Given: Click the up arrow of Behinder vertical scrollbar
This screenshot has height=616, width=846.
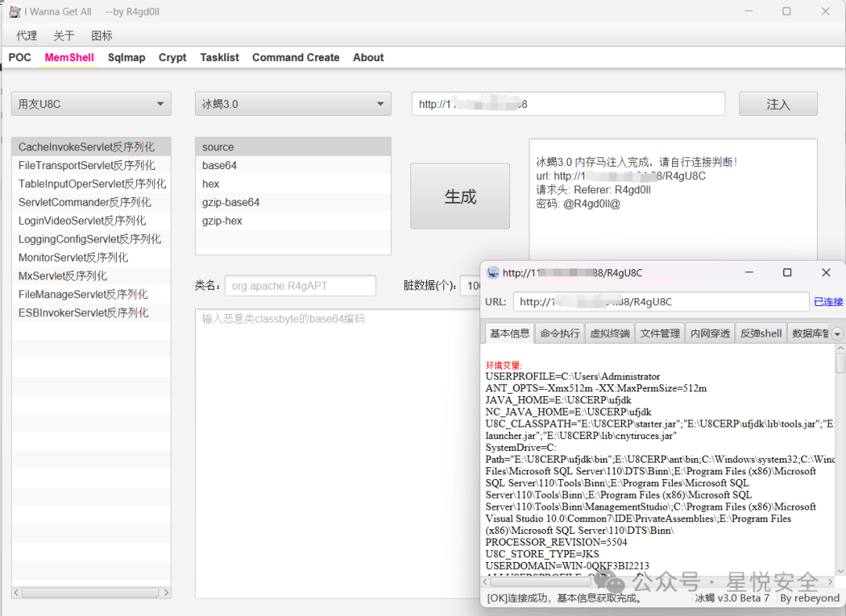Looking at the screenshot, I should coord(840,348).
